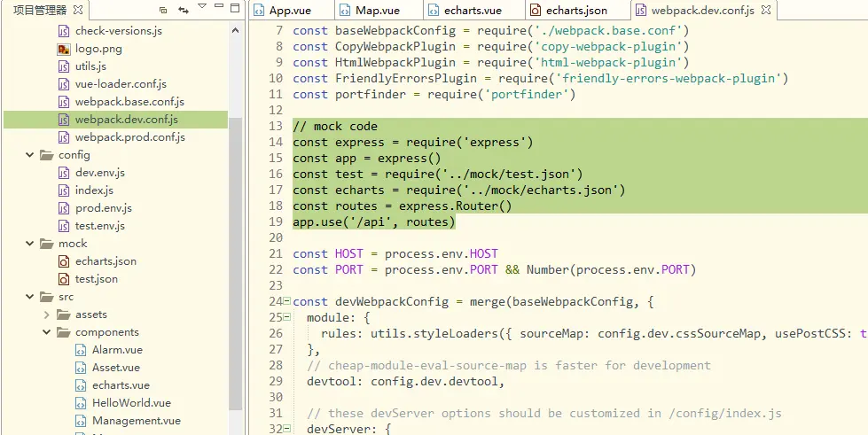Expand the assets folder
The image size is (868, 435).
46,315
